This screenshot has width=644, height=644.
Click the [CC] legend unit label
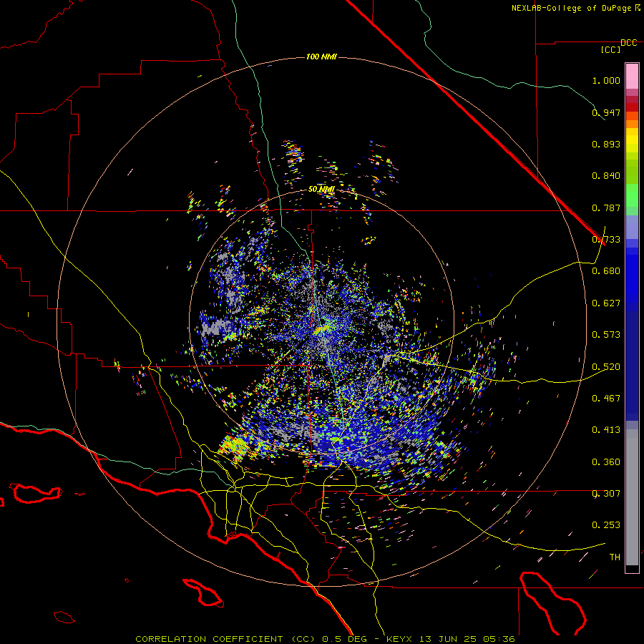coord(611,49)
